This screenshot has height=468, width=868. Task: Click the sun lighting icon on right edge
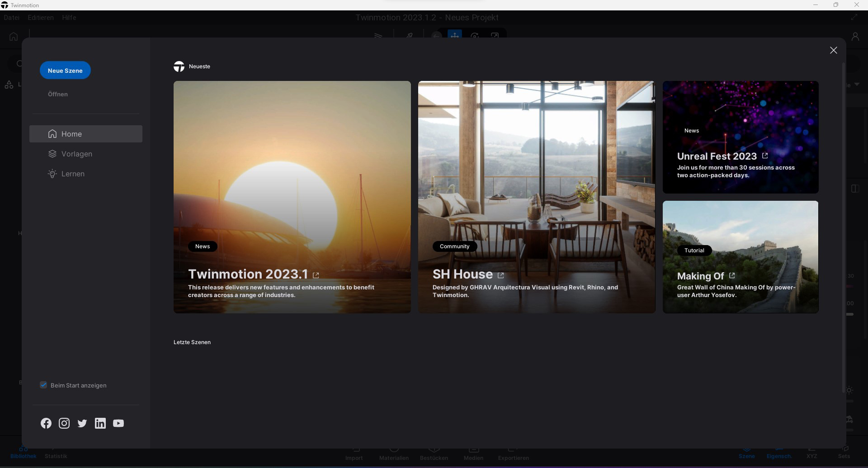pyautogui.click(x=850, y=390)
